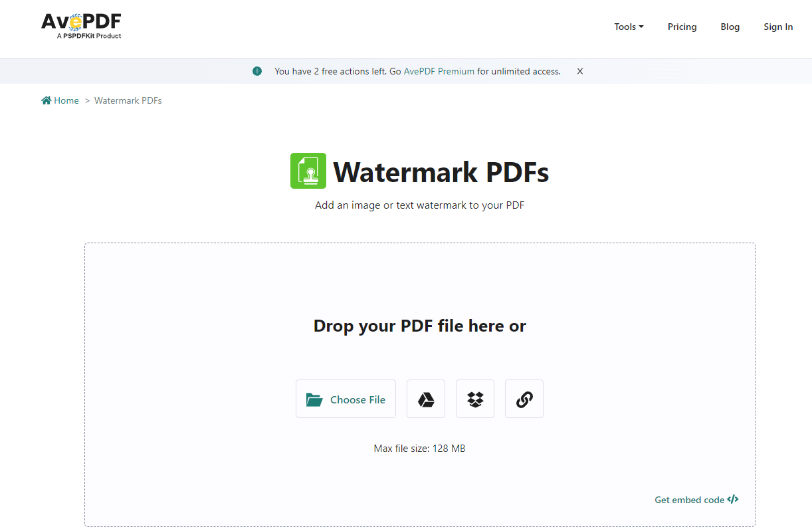The image size is (812, 529).
Task: Go to the Blog page
Action: 730,27
